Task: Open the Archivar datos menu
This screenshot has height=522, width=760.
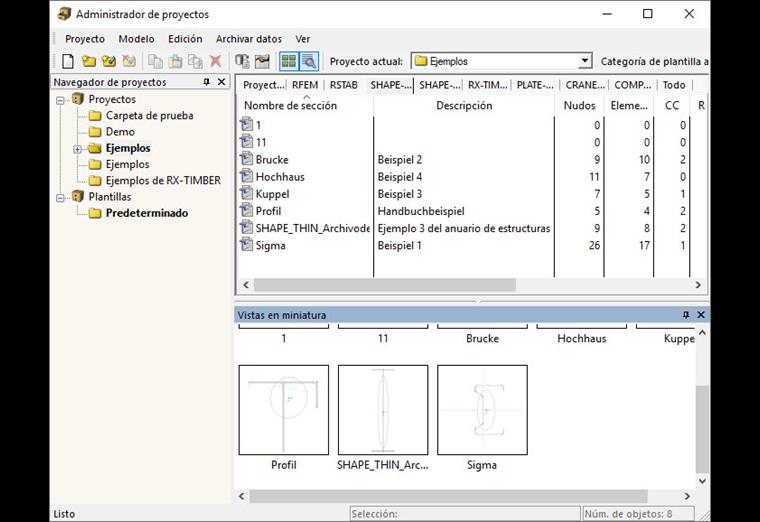Action: [249, 39]
